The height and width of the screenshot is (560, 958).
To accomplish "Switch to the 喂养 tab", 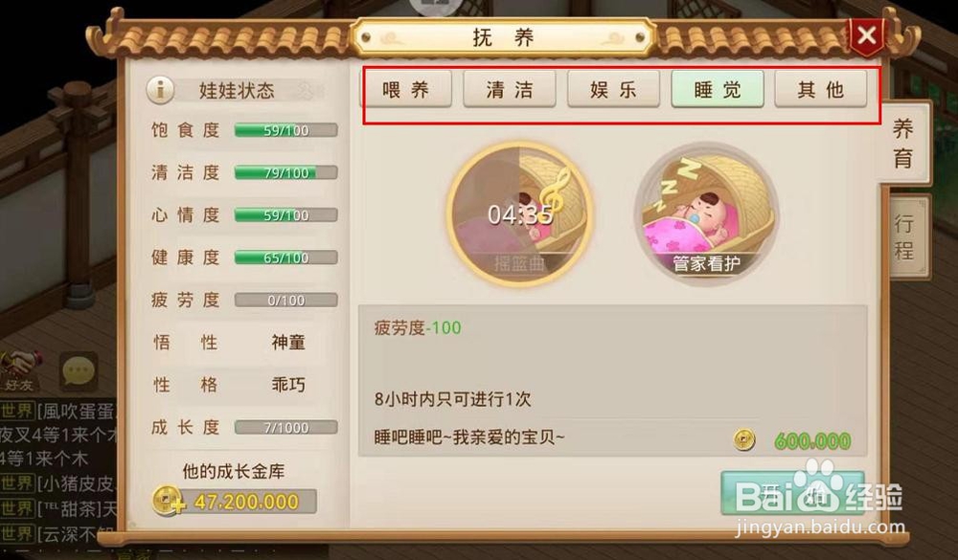I will click(405, 89).
